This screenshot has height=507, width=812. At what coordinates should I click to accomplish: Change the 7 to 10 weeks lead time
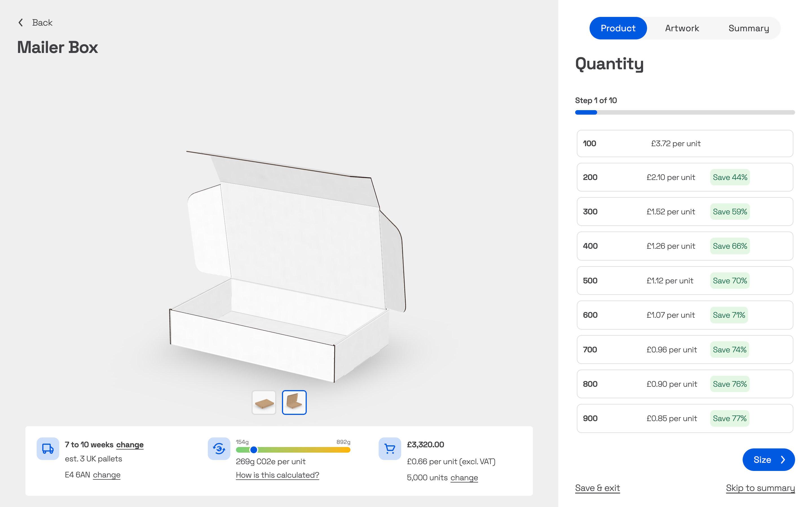pos(130,445)
